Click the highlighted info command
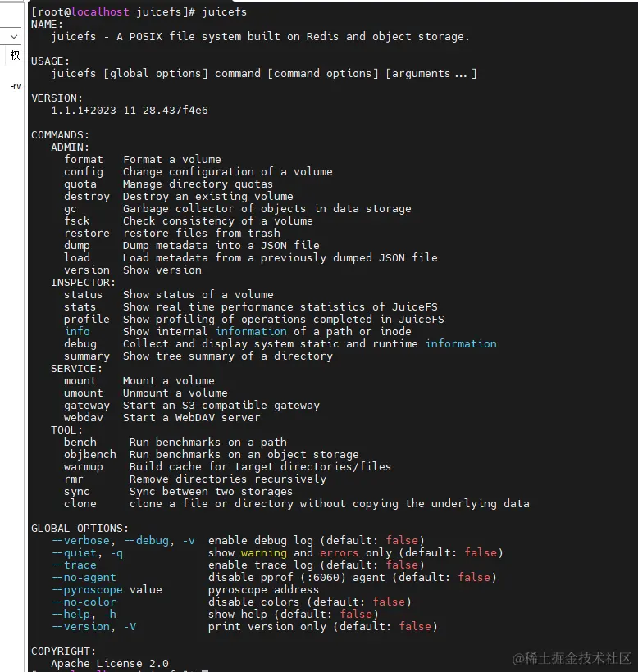638x672 pixels. (77, 332)
